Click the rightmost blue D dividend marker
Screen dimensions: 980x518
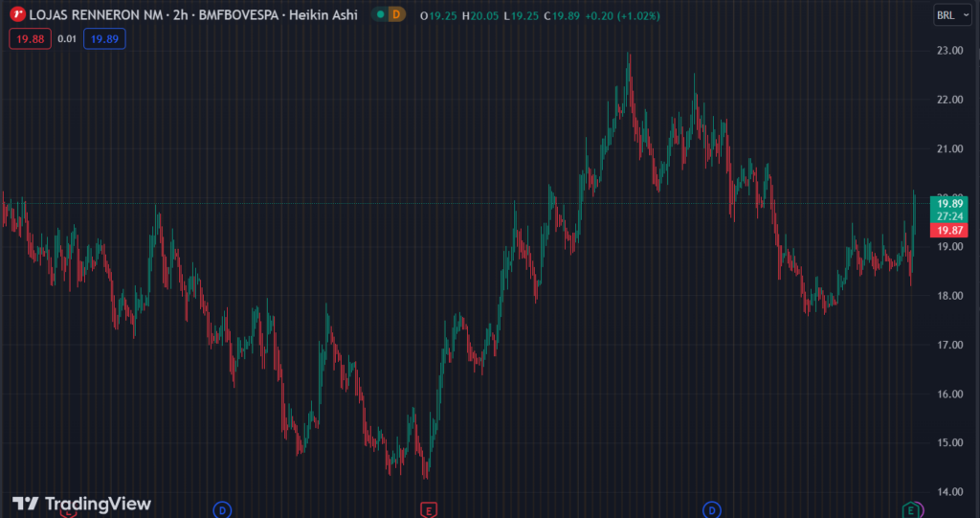[711, 510]
